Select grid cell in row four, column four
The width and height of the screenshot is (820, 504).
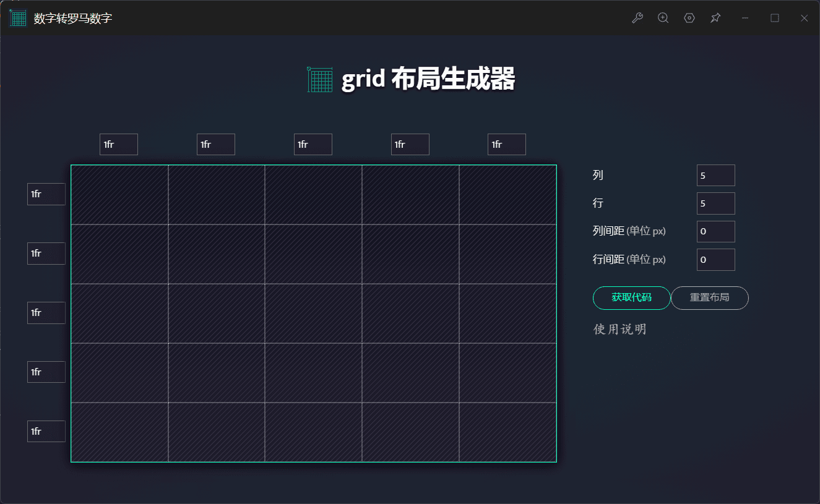(411, 373)
